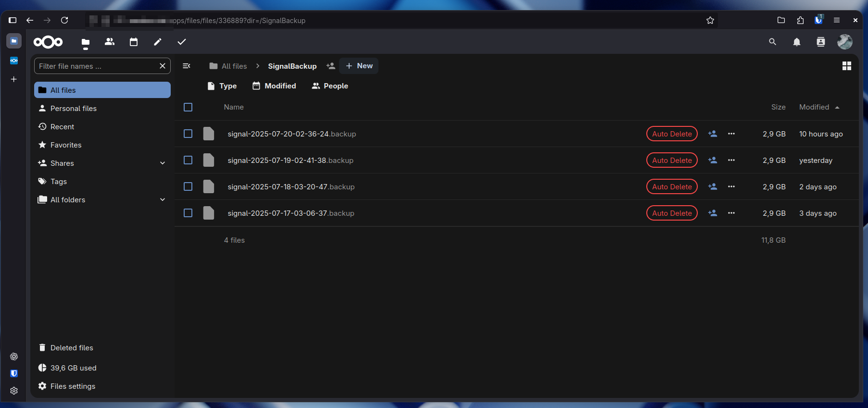
Task: Share the SignalBackup folder via breadcrumb icon
Action: pos(331,66)
